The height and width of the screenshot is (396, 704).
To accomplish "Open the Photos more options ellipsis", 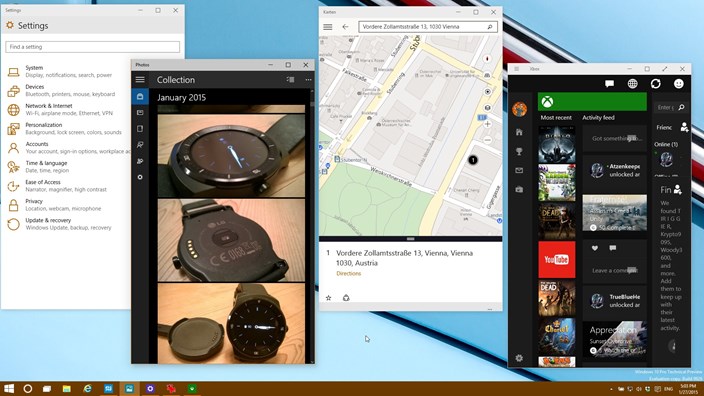I will [308, 80].
